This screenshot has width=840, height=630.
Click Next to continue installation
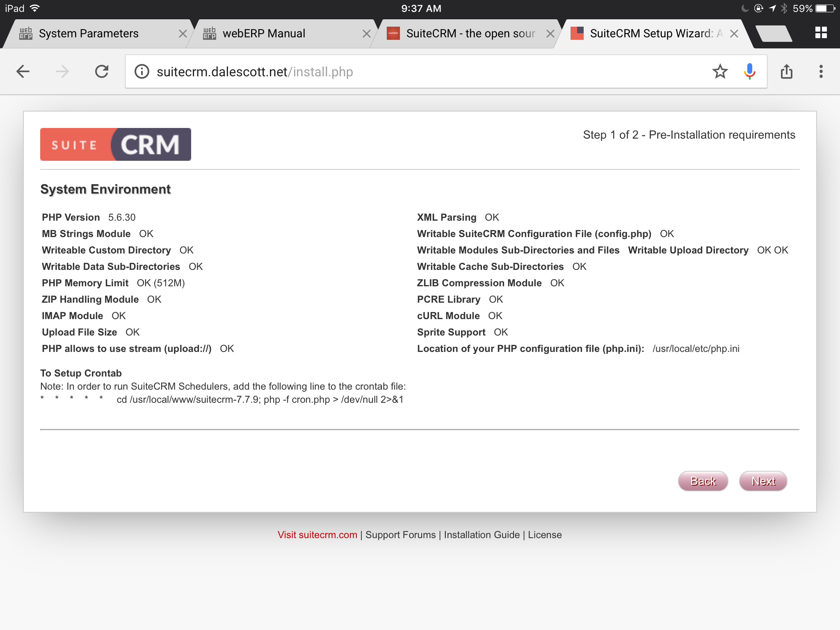pyautogui.click(x=763, y=481)
